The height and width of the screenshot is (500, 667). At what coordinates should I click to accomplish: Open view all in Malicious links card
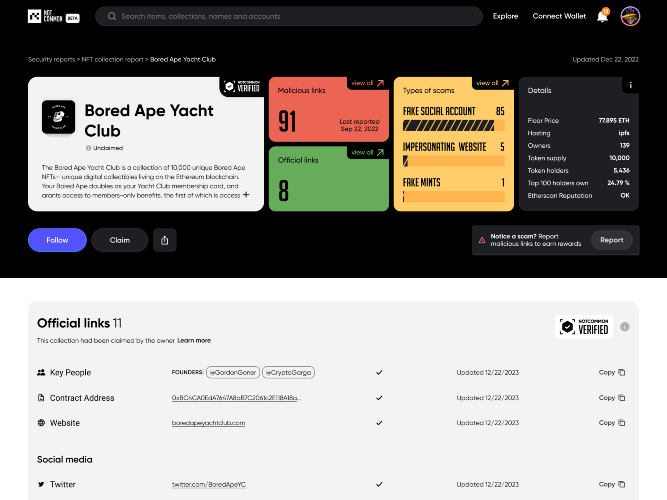click(x=368, y=83)
